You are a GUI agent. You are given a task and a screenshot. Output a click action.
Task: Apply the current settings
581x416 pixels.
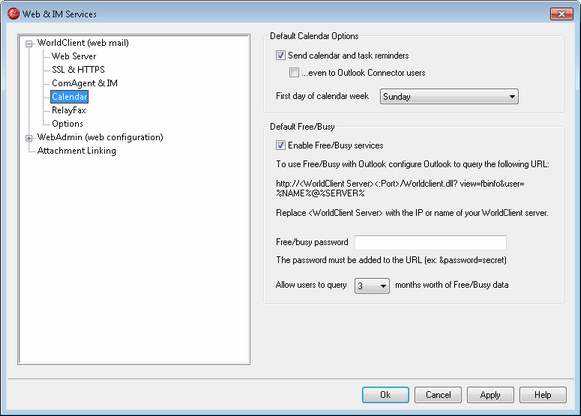point(490,395)
